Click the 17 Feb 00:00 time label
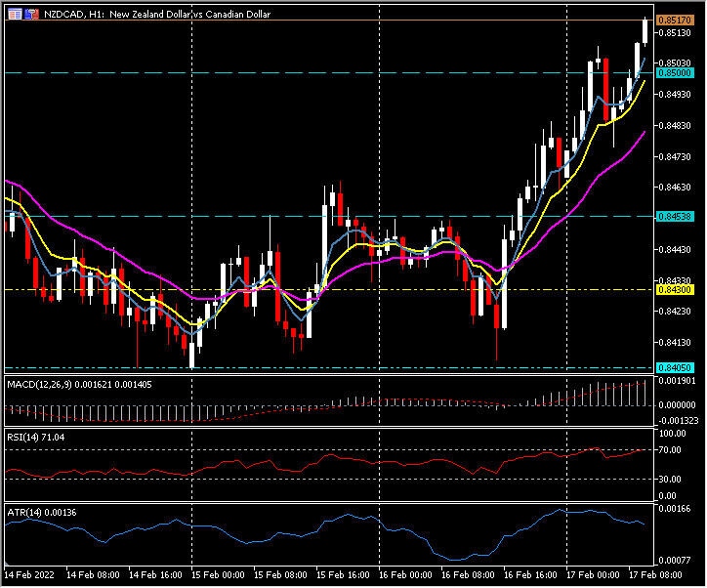707x588 pixels. tap(593, 575)
